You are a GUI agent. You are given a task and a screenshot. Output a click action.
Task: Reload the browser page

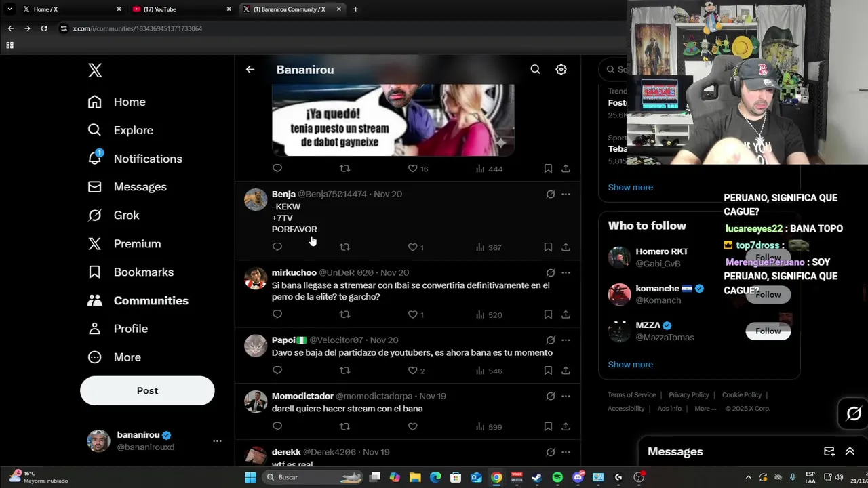44,28
